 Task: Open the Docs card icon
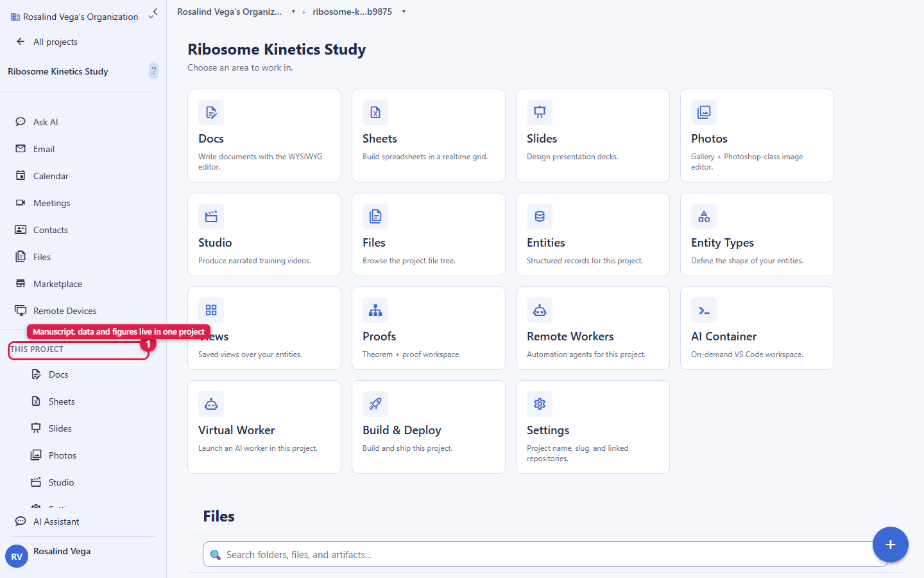click(x=211, y=112)
